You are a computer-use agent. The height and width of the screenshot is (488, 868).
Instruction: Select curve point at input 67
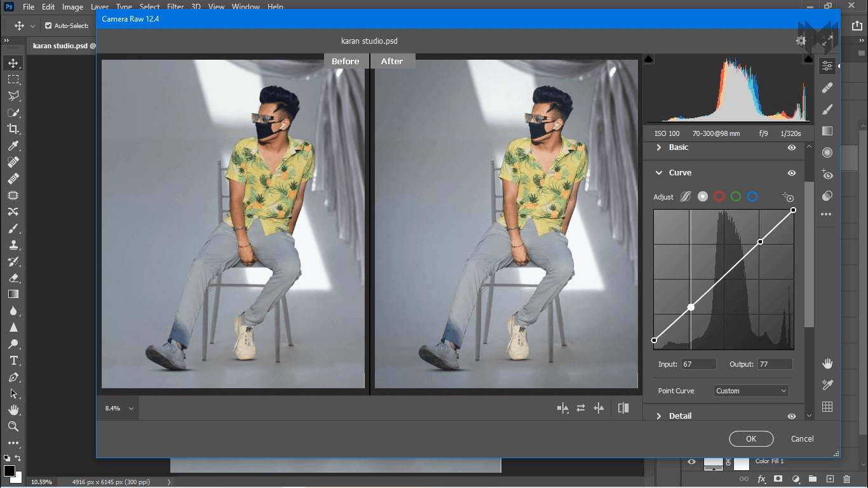click(691, 307)
